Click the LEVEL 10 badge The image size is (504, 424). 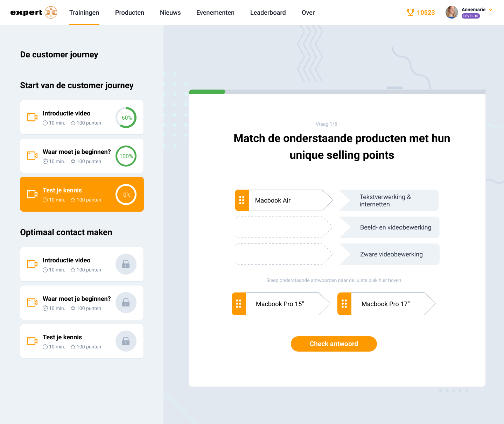pyautogui.click(x=471, y=16)
